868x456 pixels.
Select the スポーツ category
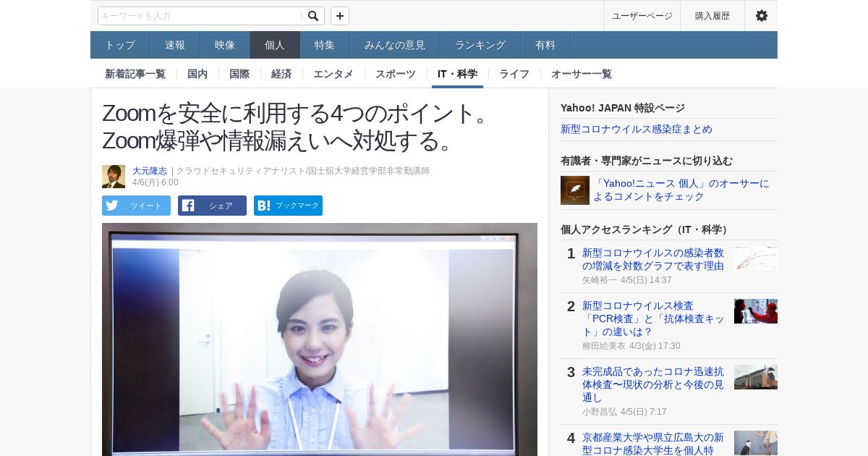tap(396, 74)
